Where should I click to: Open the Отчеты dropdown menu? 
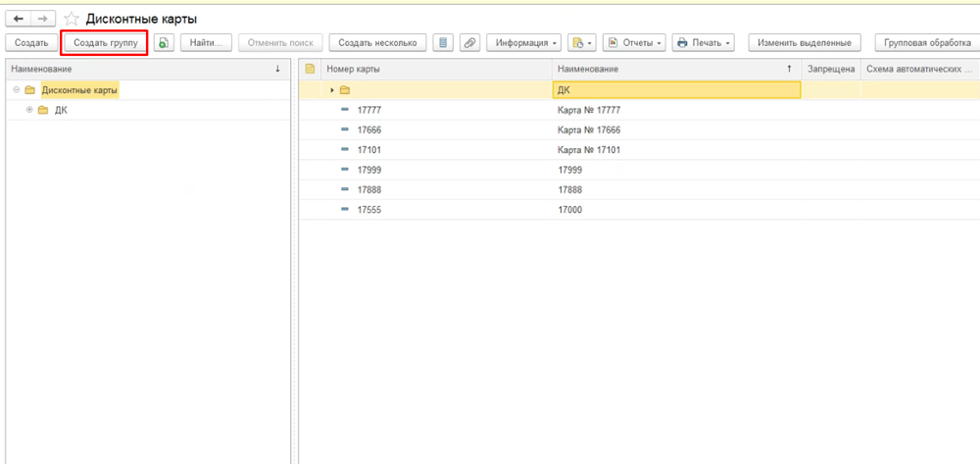635,43
